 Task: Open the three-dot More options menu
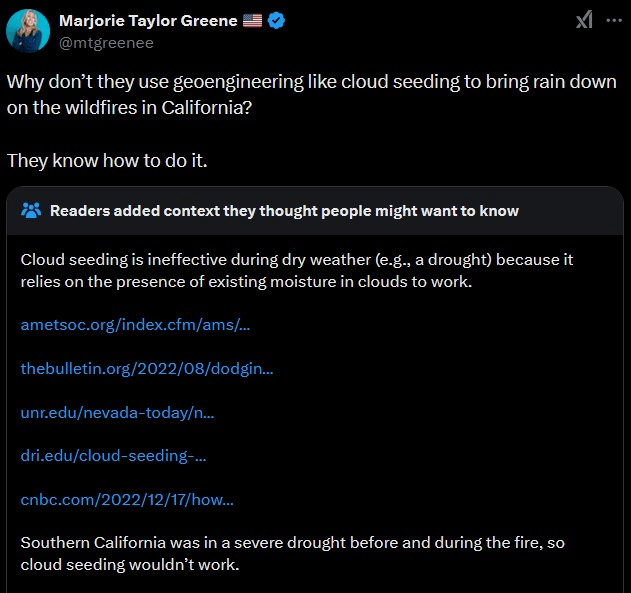pyautogui.click(x=614, y=21)
